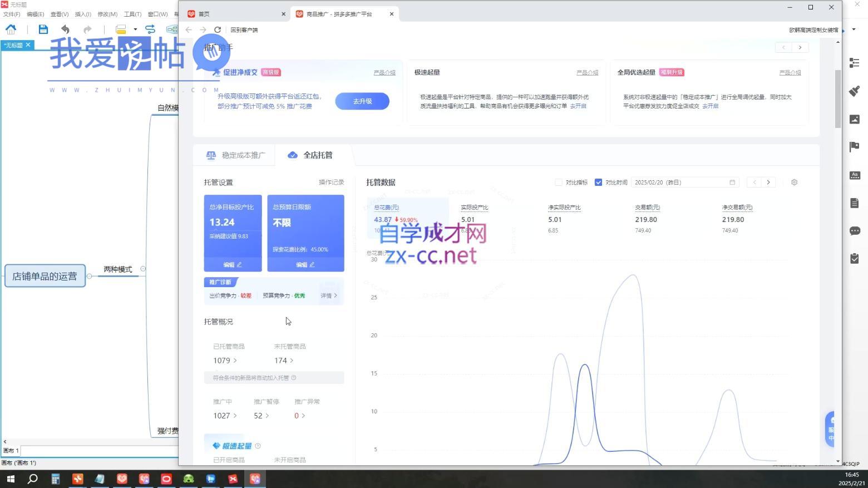Close the 商品推广 browser tab
This screenshot has height=488, width=868.
[x=392, y=14]
